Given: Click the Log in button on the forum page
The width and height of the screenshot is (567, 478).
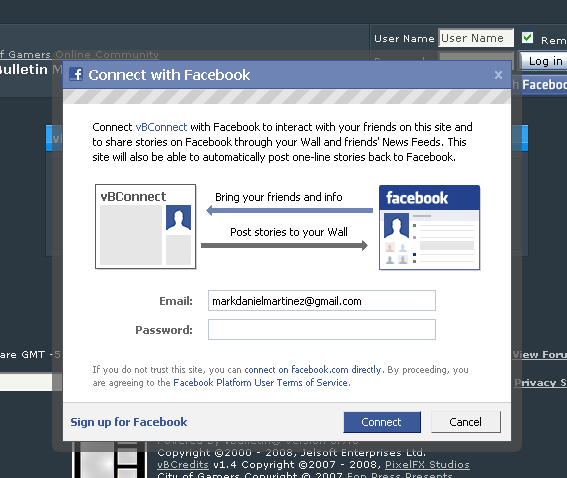Looking at the screenshot, I should point(543,61).
